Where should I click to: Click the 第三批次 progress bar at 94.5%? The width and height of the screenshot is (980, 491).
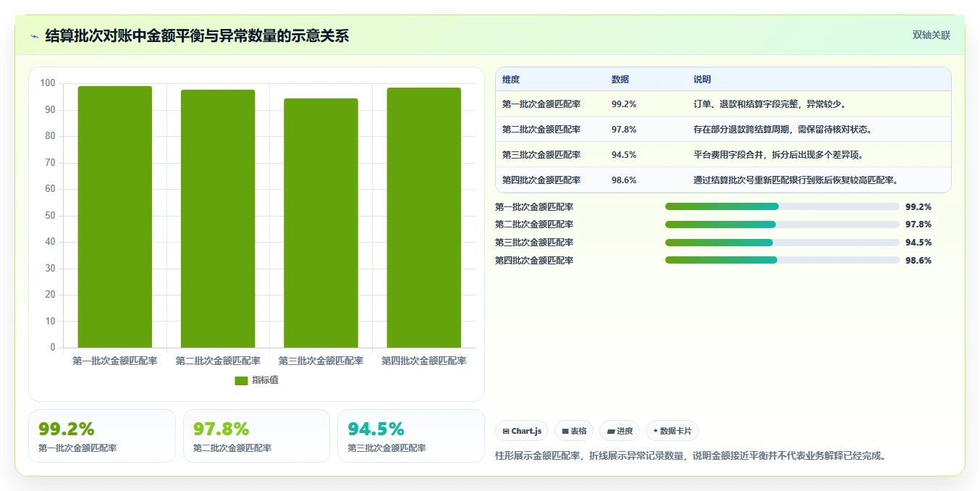coord(782,242)
